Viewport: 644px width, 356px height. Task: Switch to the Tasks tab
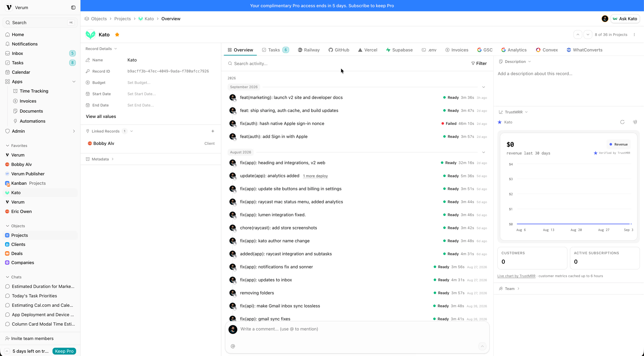pos(275,50)
